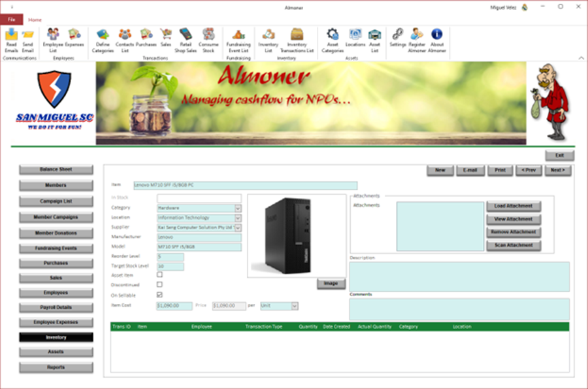Click the Send Email ribbon icon

click(x=27, y=41)
